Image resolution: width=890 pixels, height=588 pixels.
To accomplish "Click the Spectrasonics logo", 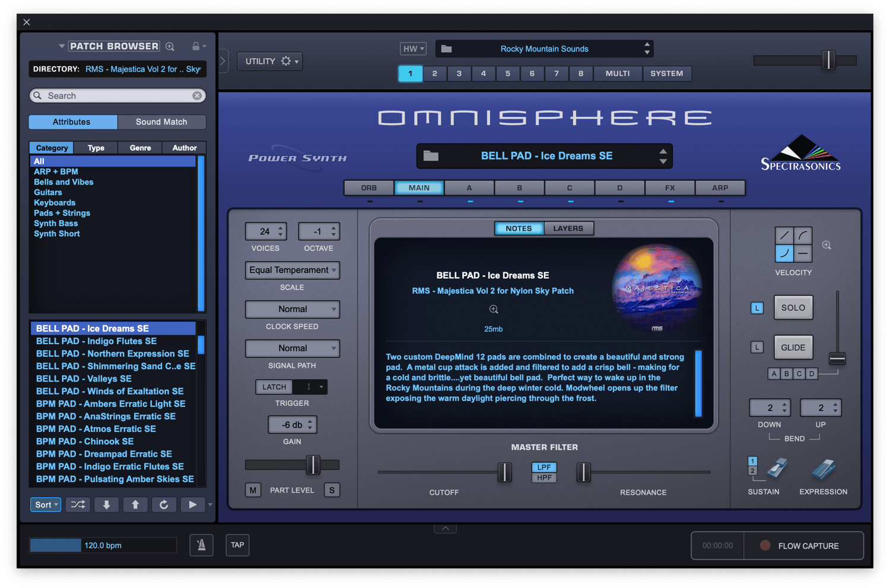I will [x=801, y=153].
